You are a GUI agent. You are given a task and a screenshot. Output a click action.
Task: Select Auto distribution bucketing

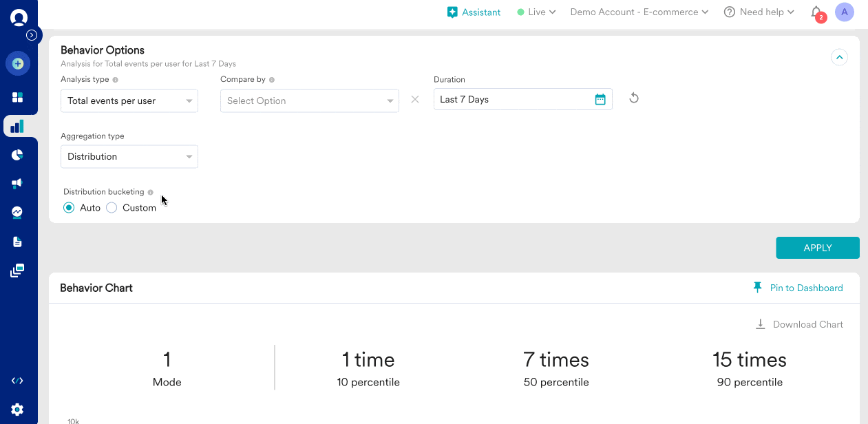[x=69, y=208]
